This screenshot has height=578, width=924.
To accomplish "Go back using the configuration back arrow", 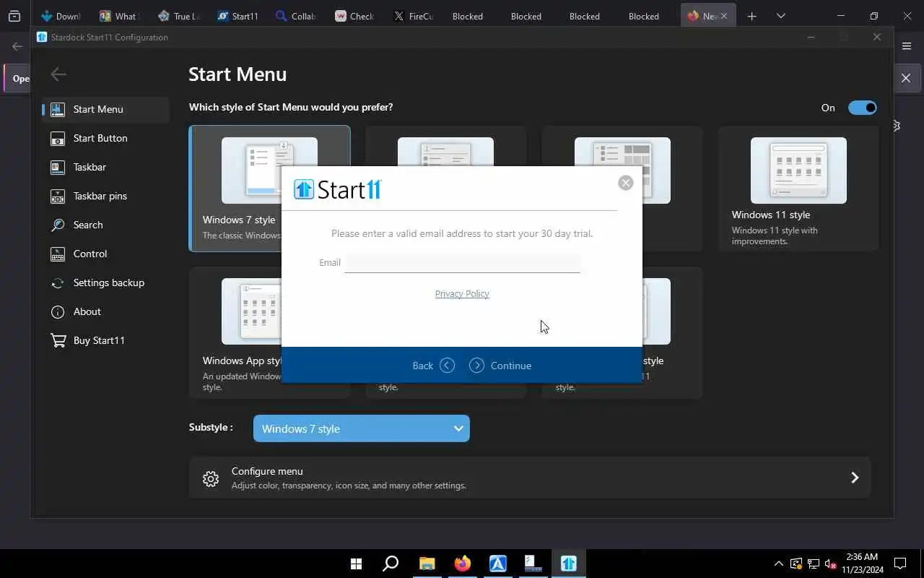I will click(58, 74).
